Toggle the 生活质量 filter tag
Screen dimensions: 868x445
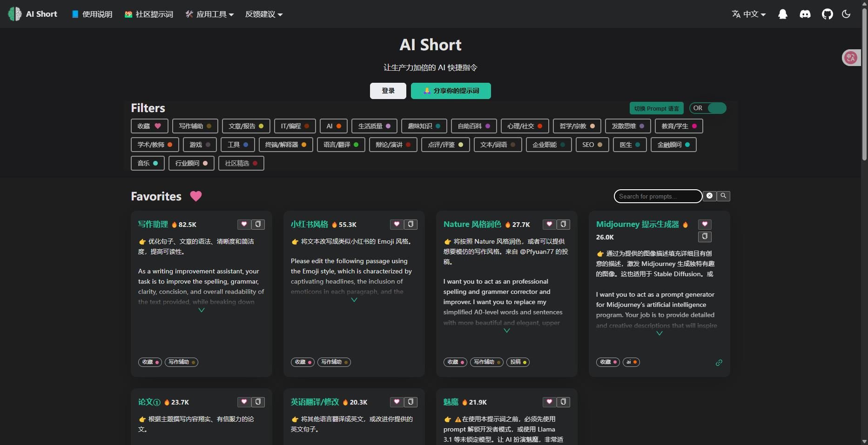pos(374,126)
